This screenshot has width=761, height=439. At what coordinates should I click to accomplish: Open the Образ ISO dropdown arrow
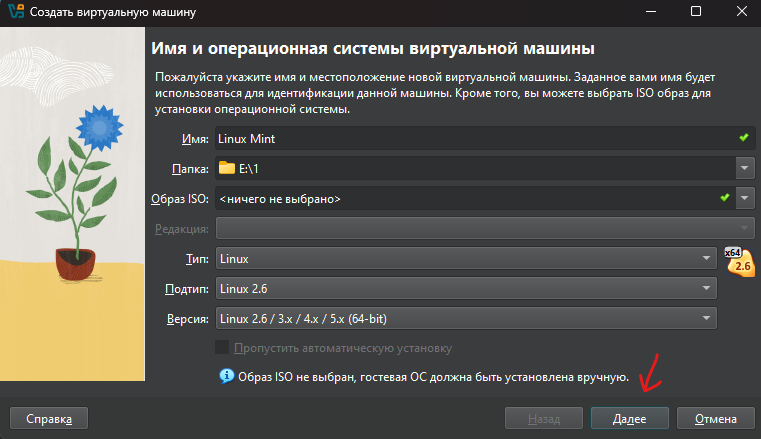(x=745, y=198)
